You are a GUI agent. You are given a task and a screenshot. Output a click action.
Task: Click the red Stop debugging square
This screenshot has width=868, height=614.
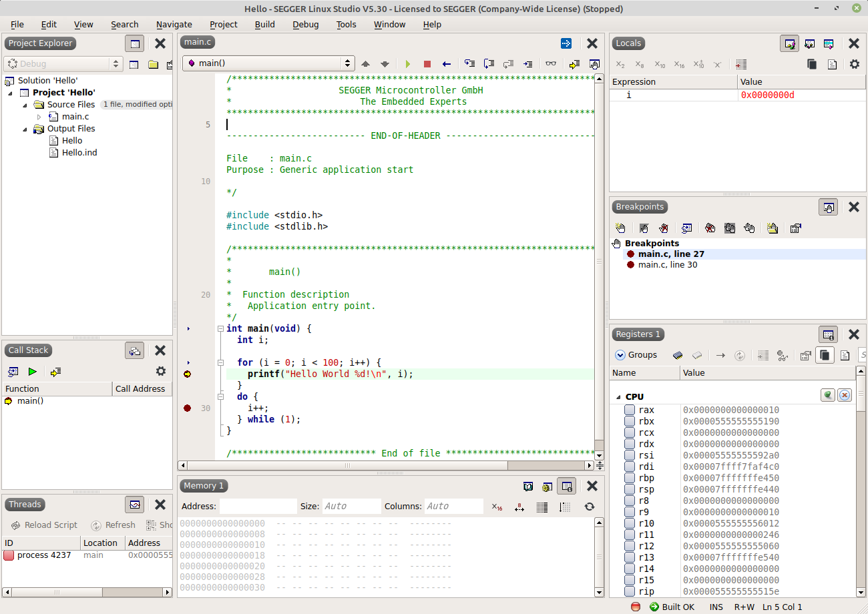427,64
